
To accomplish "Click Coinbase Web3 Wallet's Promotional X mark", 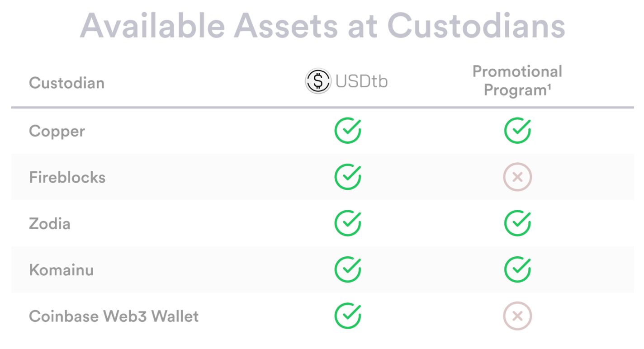I will click(517, 316).
